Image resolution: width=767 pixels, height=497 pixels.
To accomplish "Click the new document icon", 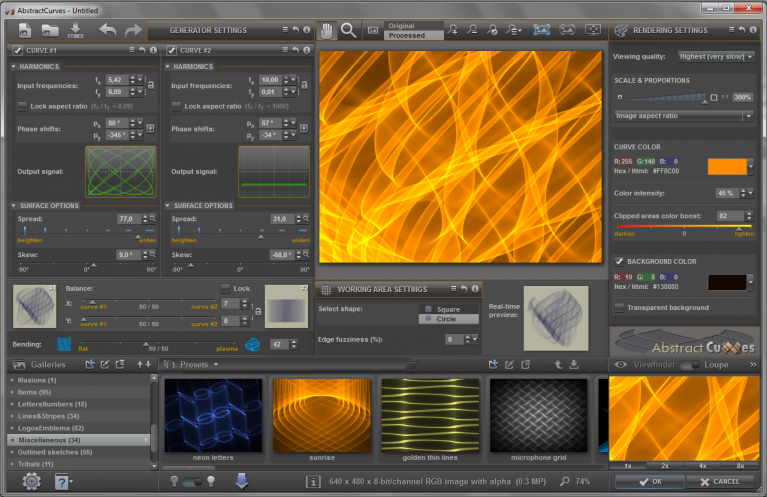I will pyautogui.click(x=24, y=30).
